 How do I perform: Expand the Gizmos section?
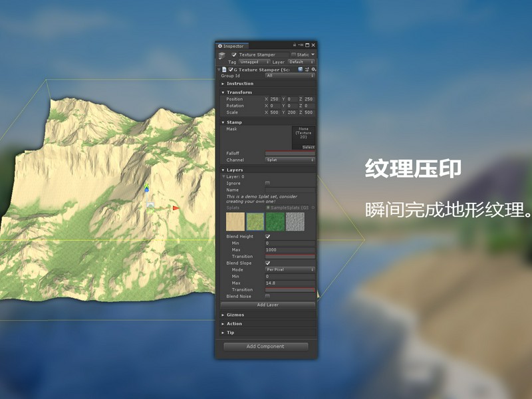[x=268, y=315]
